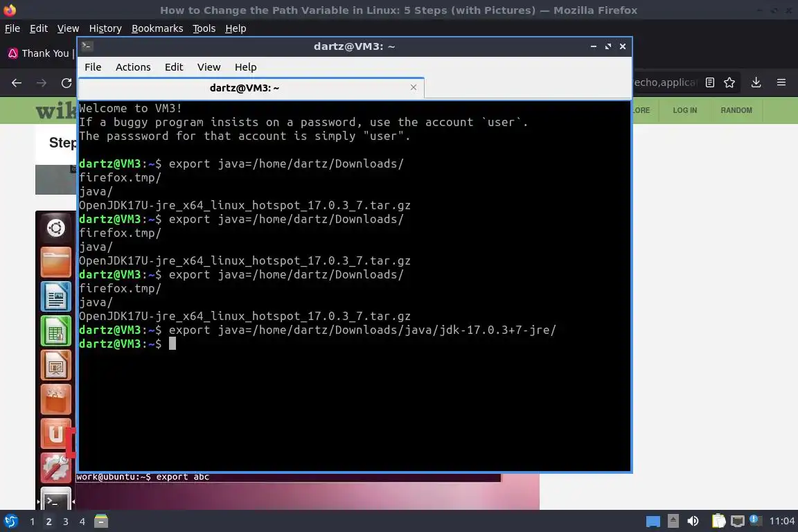The image size is (798, 532).
Task: Open Firefox Help menu
Action: [x=236, y=28]
